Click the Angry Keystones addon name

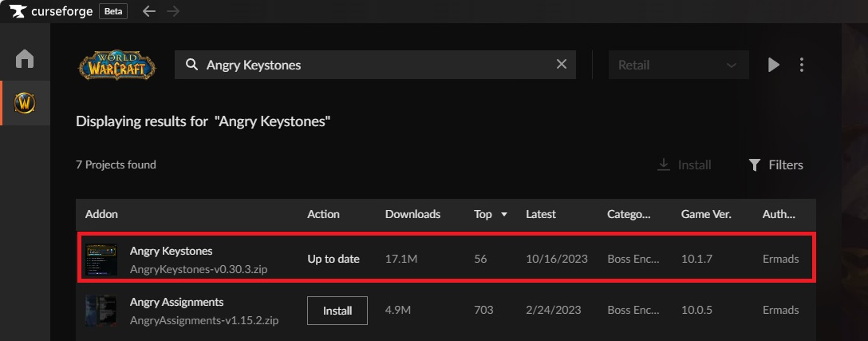(x=171, y=251)
